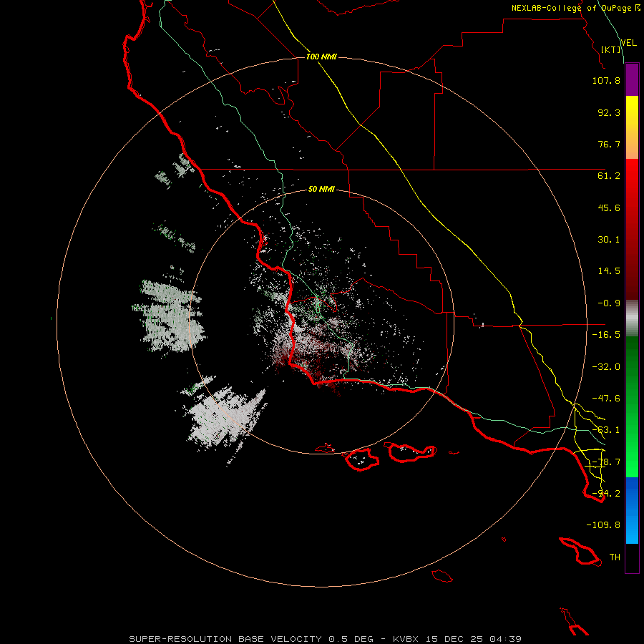Click the -16.5 value on velocity scale

(x=606, y=335)
